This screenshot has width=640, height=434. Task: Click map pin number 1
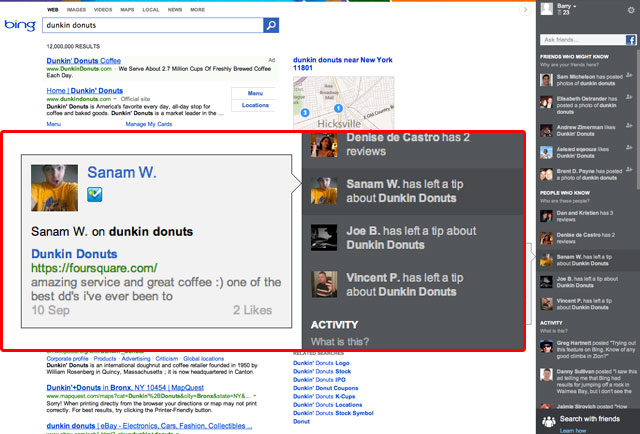coord(338,108)
